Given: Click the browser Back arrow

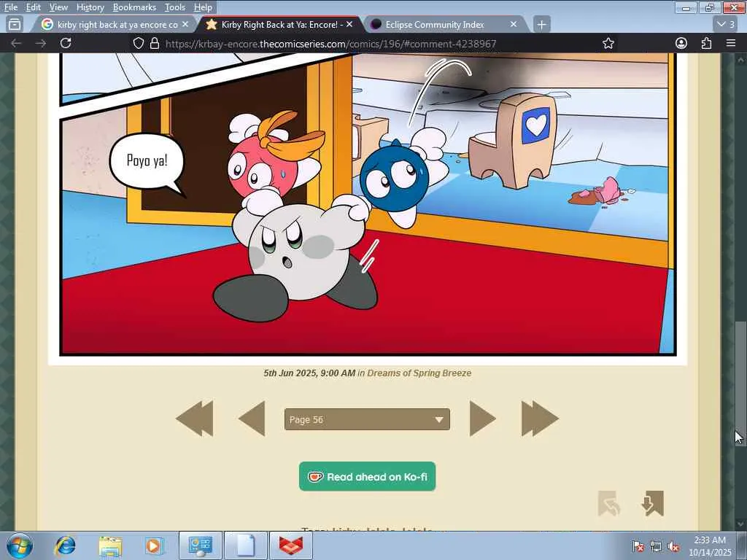Looking at the screenshot, I should tap(16, 43).
